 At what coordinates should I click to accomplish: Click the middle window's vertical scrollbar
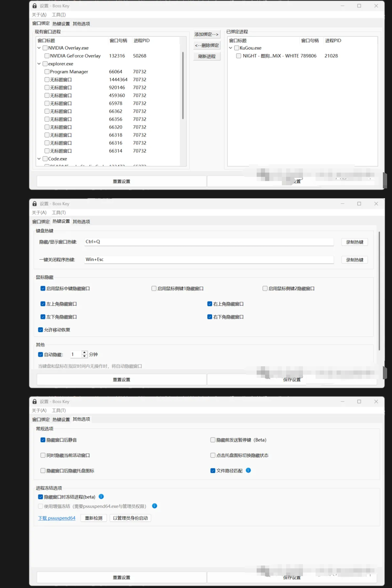coord(379,290)
